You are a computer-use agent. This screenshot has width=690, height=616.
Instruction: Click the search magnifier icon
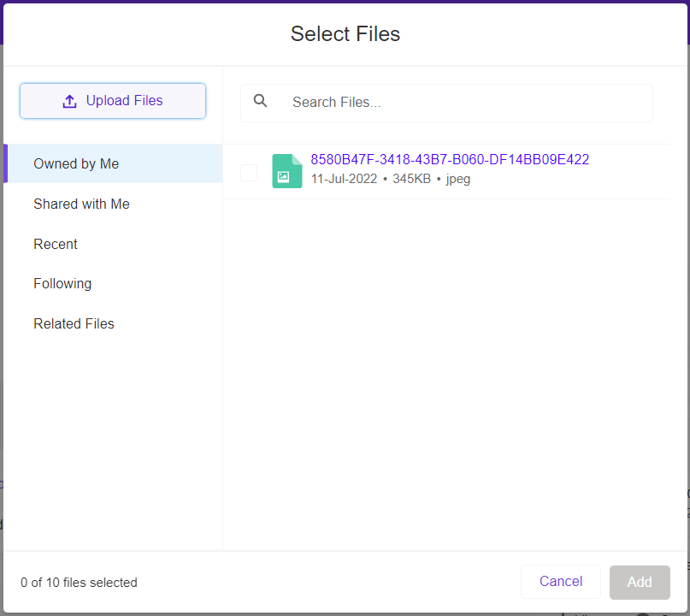[x=260, y=101]
